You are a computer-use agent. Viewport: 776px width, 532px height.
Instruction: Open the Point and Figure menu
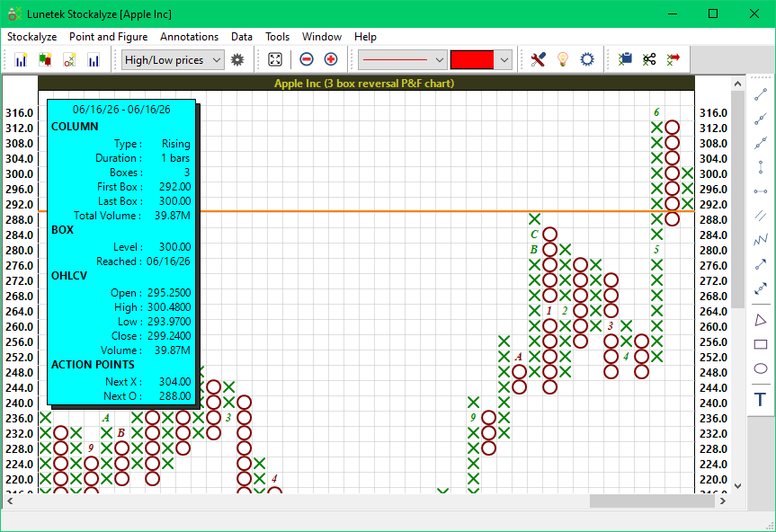pyautogui.click(x=109, y=37)
